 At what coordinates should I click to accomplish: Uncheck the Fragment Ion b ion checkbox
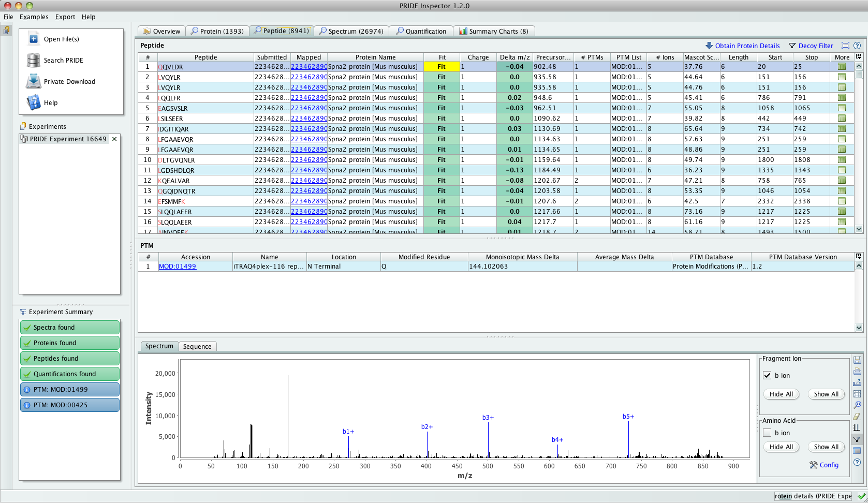pyautogui.click(x=767, y=376)
